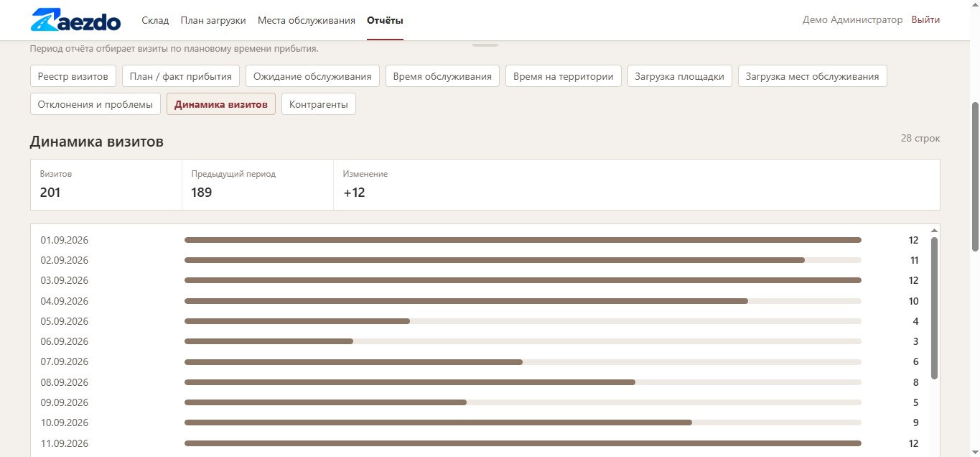Click the Zaezdo logo
980x457 pixels.
(x=75, y=20)
